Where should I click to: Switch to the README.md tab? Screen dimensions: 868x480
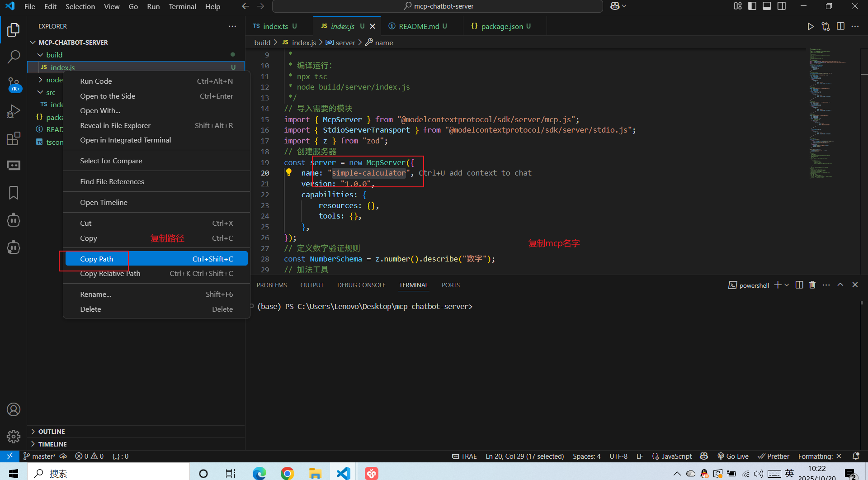(419, 26)
